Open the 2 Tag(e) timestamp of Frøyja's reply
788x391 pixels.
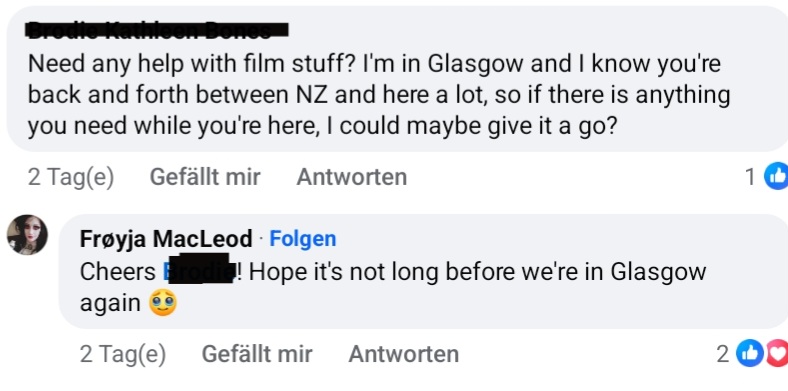(x=123, y=354)
